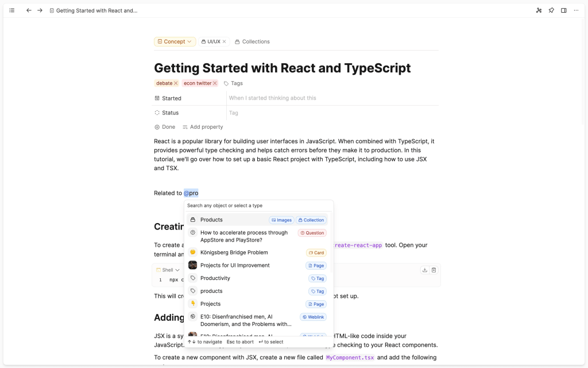Remove the debate tag
This screenshot has width=588, height=368.
coord(176,83)
